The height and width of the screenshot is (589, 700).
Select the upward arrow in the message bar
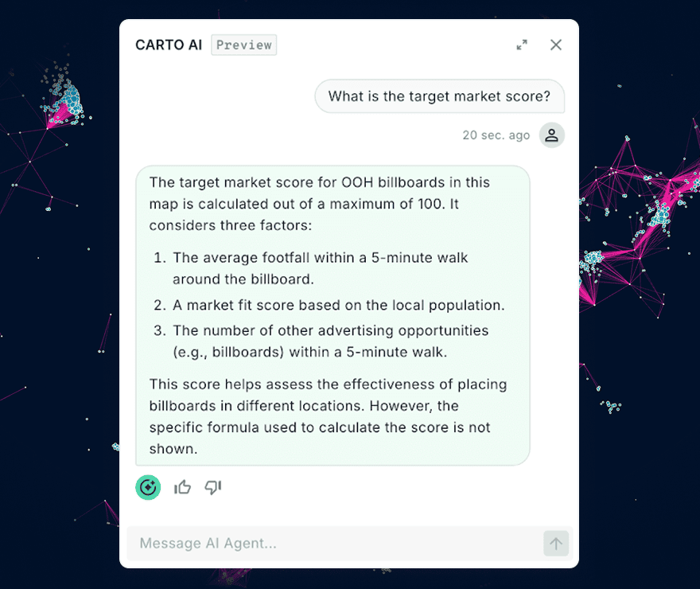[x=556, y=544]
